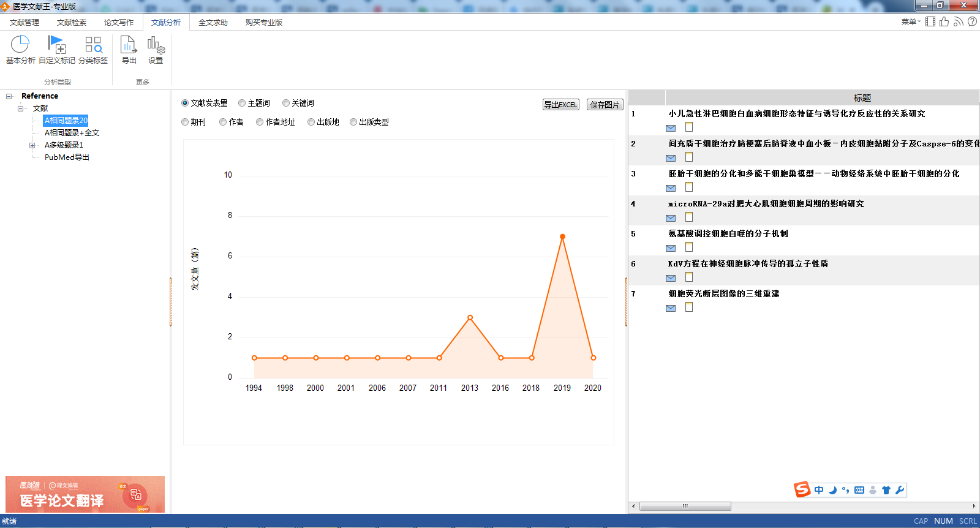Click the help question mark icon
The width and height of the screenshot is (980, 528).
(x=972, y=21)
